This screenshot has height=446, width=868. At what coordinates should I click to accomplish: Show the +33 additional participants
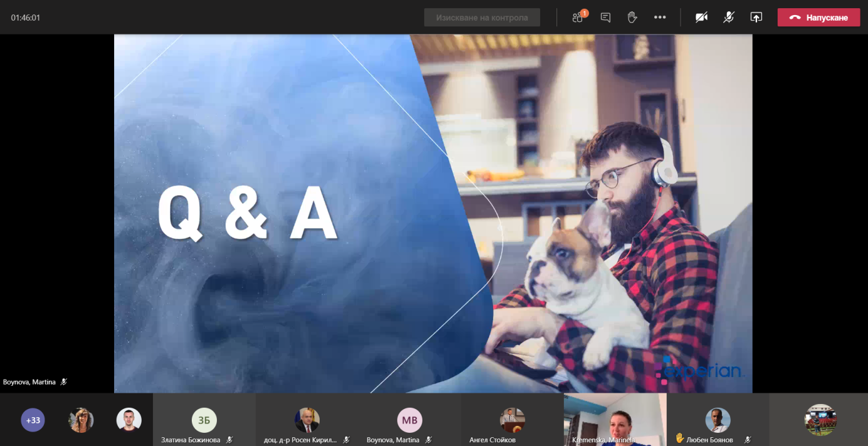33,420
